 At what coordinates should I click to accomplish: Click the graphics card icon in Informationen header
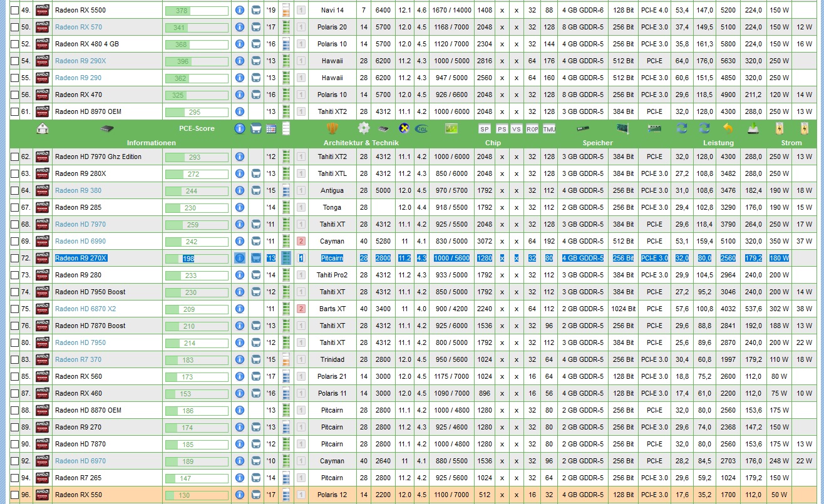click(107, 128)
